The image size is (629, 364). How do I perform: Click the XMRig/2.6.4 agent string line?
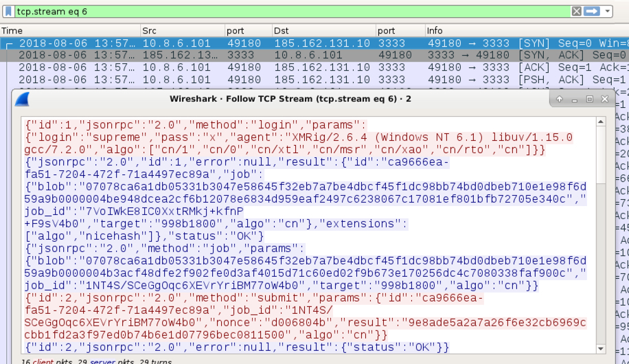pyautogui.click(x=298, y=137)
